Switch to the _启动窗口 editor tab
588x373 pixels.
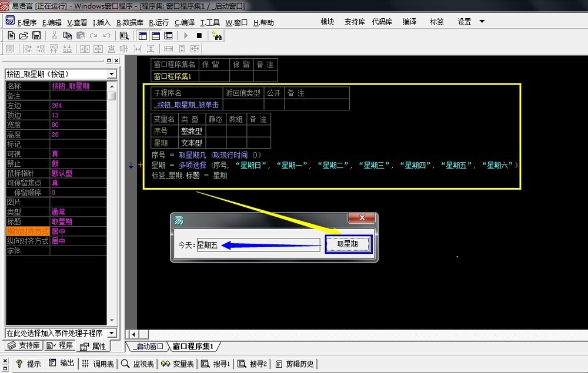click(149, 347)
